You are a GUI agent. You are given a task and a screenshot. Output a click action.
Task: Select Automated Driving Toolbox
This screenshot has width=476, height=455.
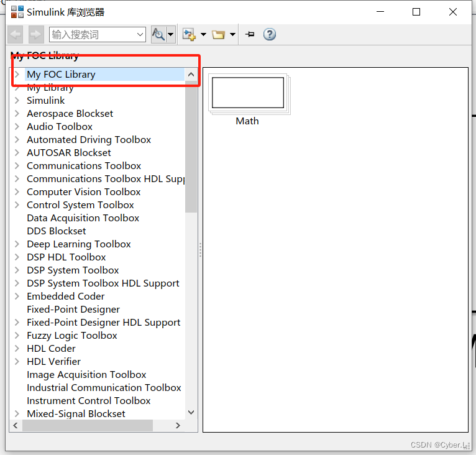[89, 140]
